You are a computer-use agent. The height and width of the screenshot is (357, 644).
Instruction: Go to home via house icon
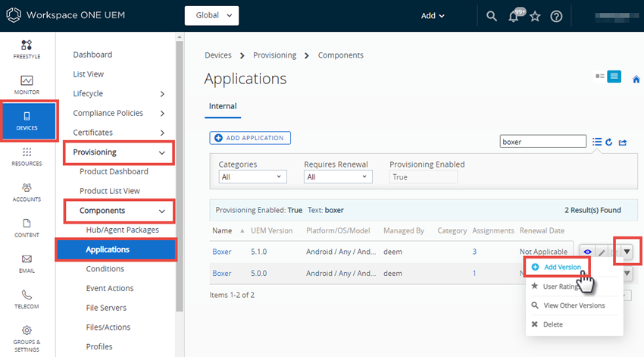click(636, 80)
